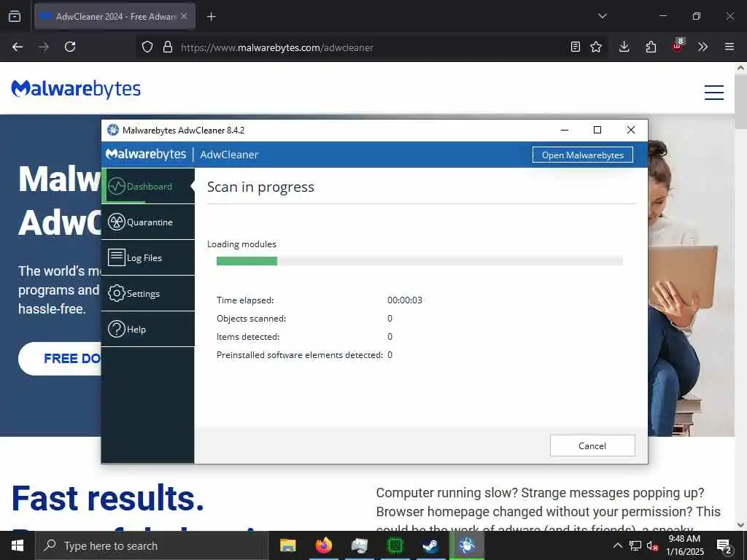Click the 'Objects scanned:' label
747x560 pixels.
pyautogui.click(x=251, y=318)
